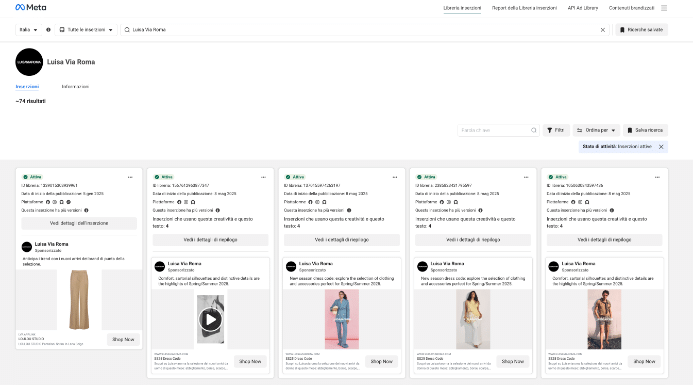
Task: Click Shop Now on the trousers ad
Action: (123, 339)
